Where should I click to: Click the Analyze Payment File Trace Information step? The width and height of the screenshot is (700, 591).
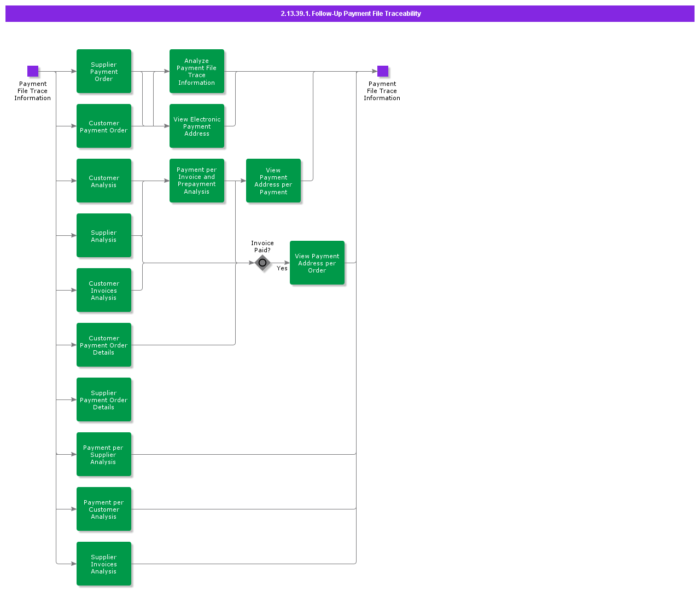pos(197,71)
